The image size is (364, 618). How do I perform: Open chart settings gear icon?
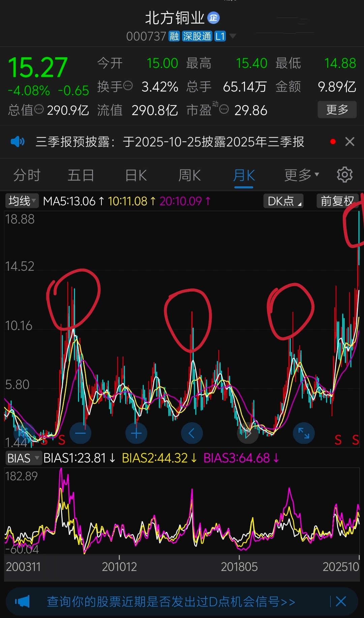345,175
